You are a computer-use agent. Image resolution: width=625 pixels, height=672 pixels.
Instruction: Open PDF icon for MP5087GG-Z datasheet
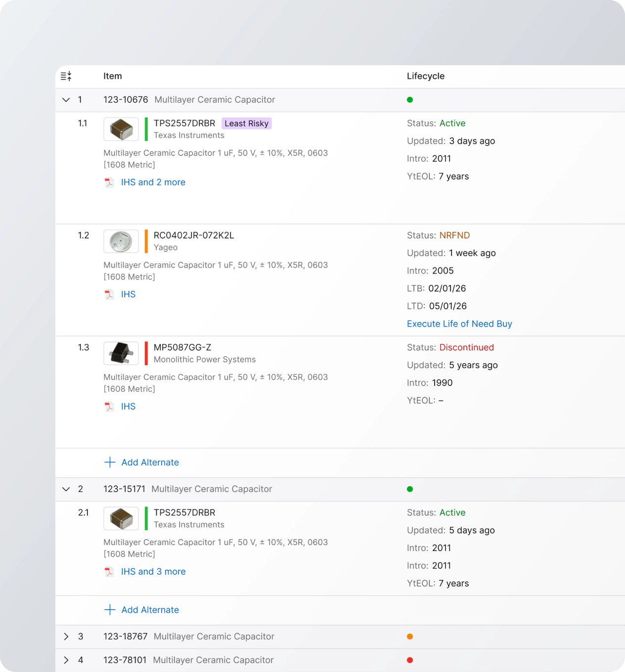click(109, 407)
